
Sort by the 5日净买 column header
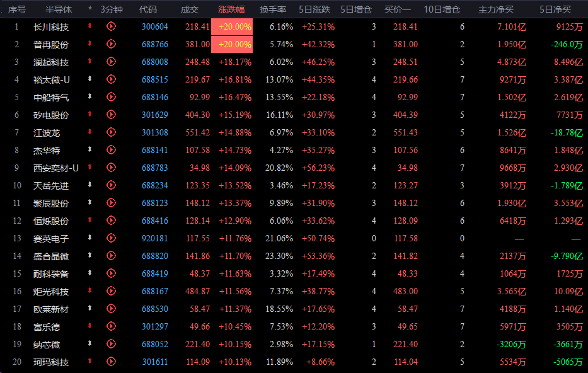(555, 9)
